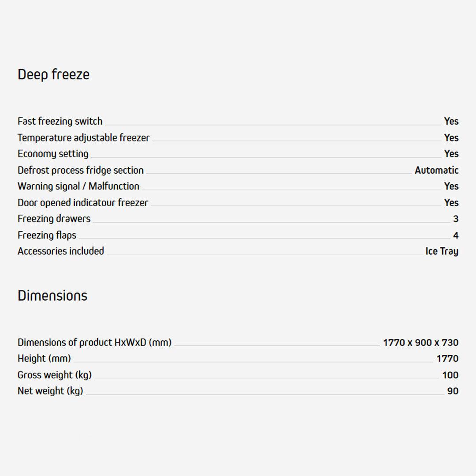Click the gross weight value 100
The image size is (476, 476).
[450, 375]
